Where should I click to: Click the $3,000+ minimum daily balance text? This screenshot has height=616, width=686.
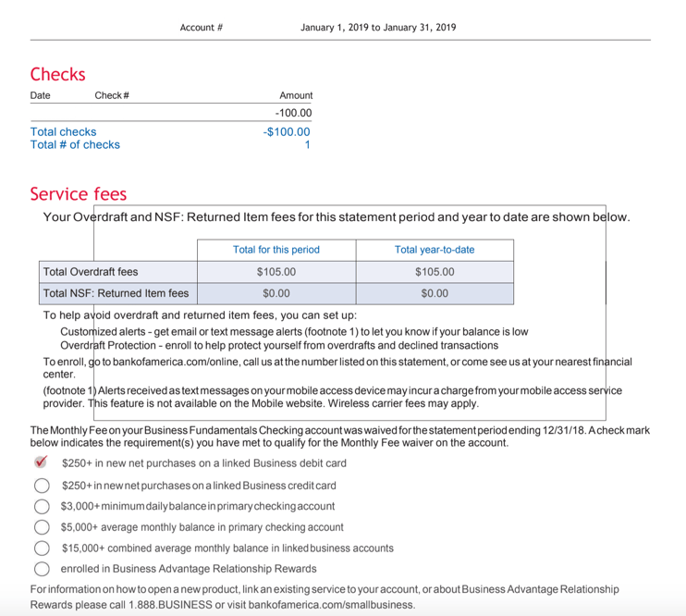click(x=198, y=506)
